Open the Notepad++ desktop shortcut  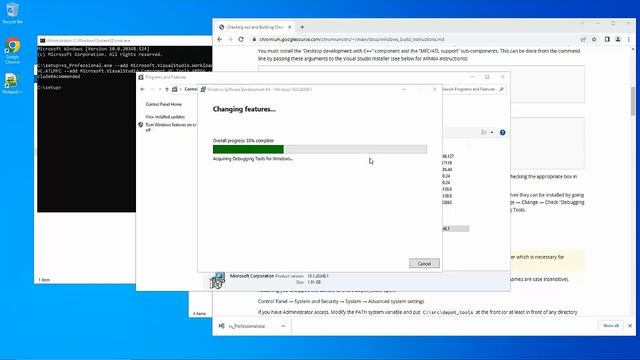12,84
